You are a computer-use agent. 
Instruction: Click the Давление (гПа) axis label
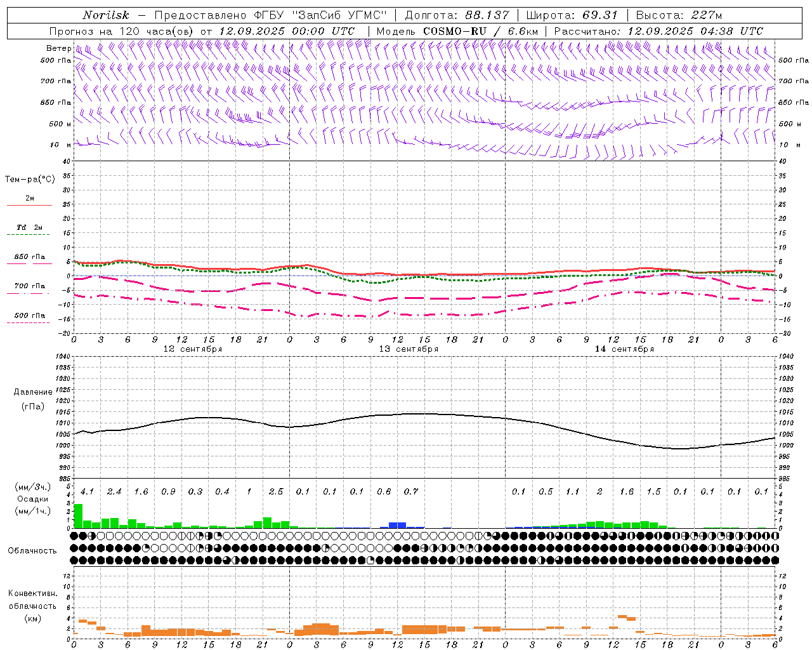pos(29,399)
